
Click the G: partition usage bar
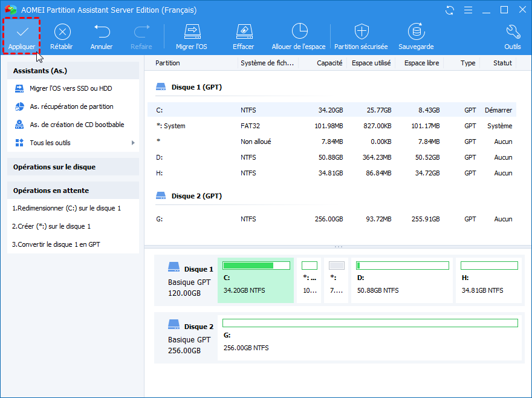point(370,323)
